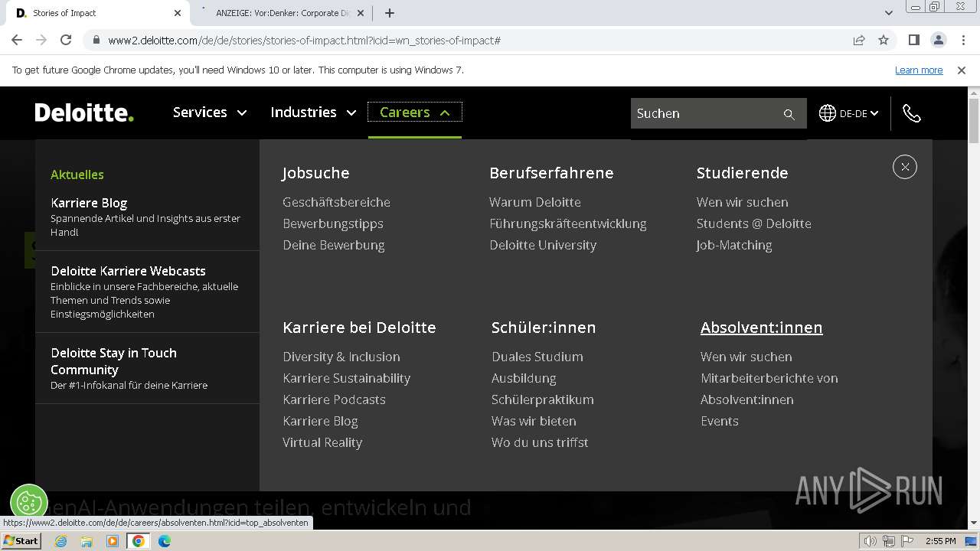Open Deloitte Karriere Webcasts item
The height and width of the screenshot is (551, 980).
[x=147, y=292]
